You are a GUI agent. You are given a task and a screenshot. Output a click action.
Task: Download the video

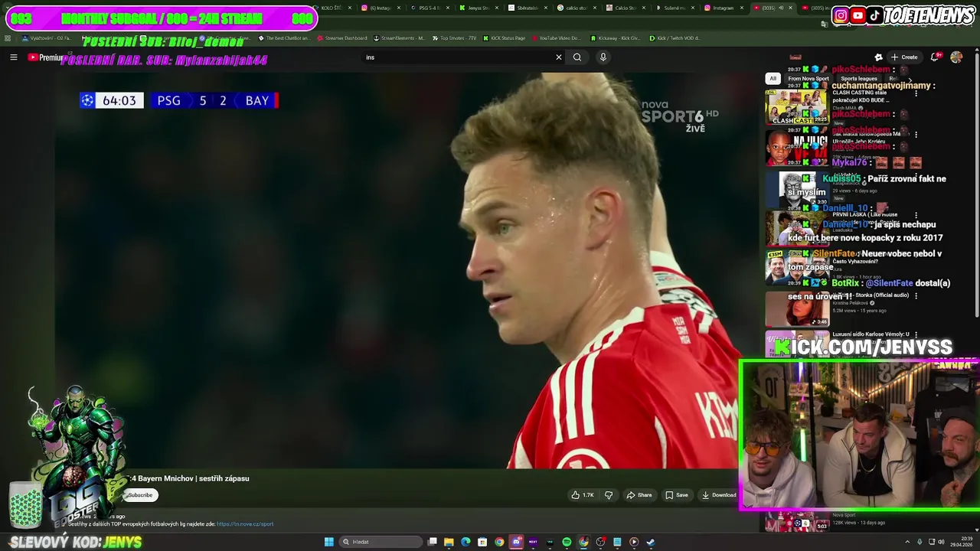point(719,495)
